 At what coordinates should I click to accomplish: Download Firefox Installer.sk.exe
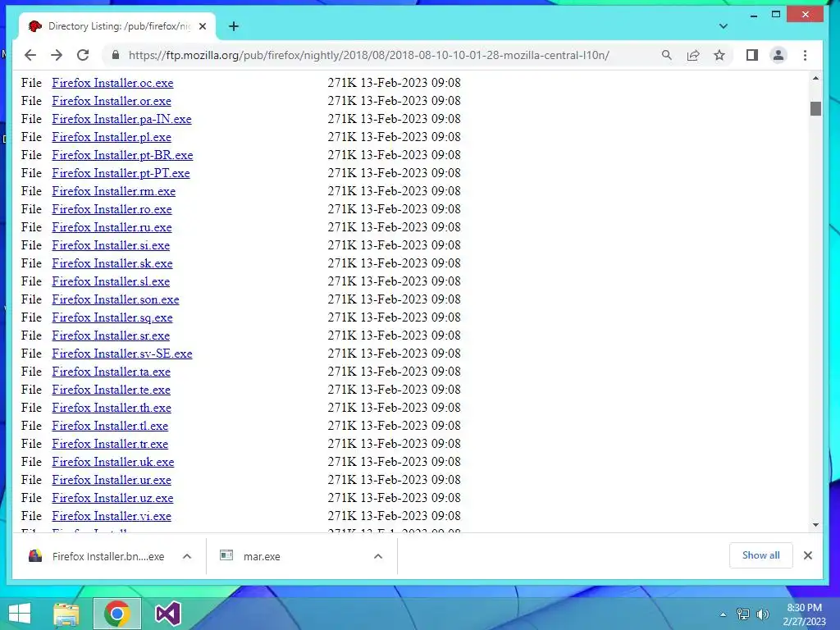tap(112, 263)
